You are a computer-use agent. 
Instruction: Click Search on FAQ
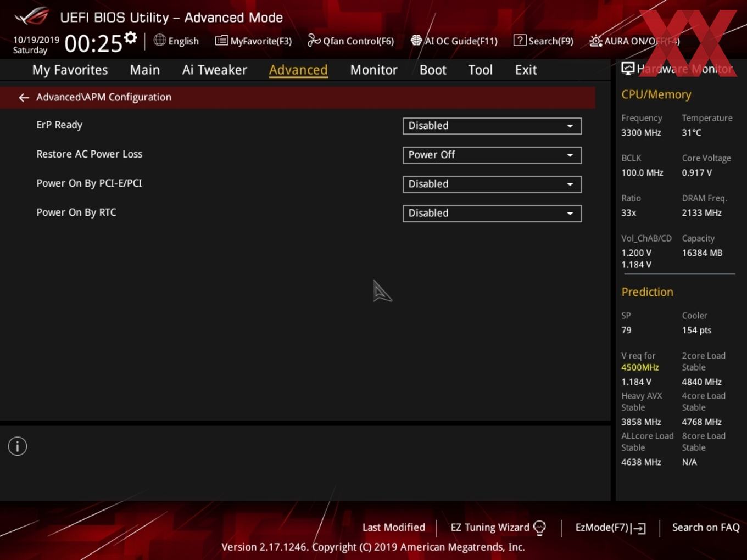(x=706, y=528)
